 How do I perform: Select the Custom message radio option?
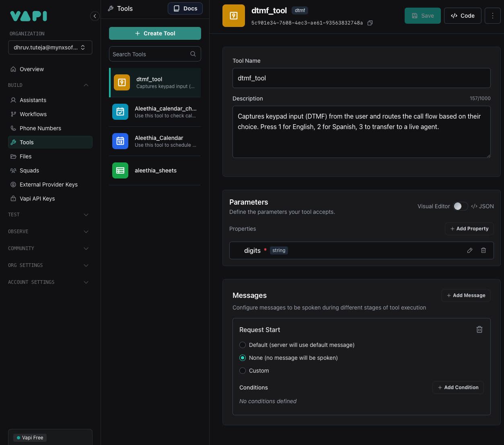243,371
